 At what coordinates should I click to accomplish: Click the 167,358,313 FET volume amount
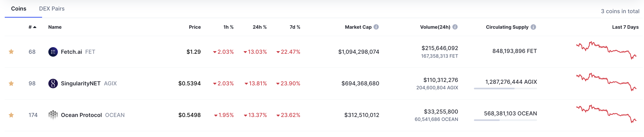click(439, 56)
